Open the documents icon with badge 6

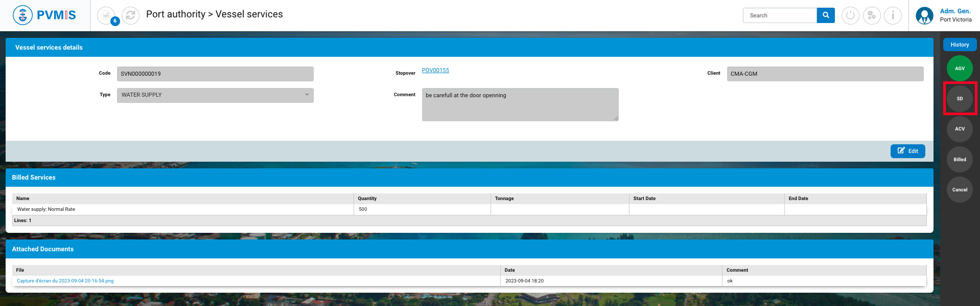click(106, 15)
